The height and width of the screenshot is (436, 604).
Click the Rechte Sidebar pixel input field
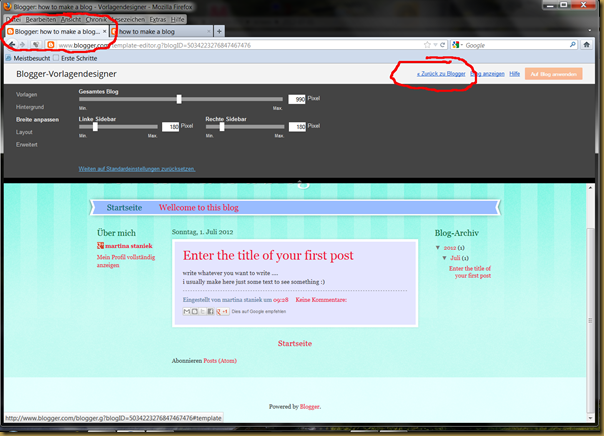pos(297,126)
